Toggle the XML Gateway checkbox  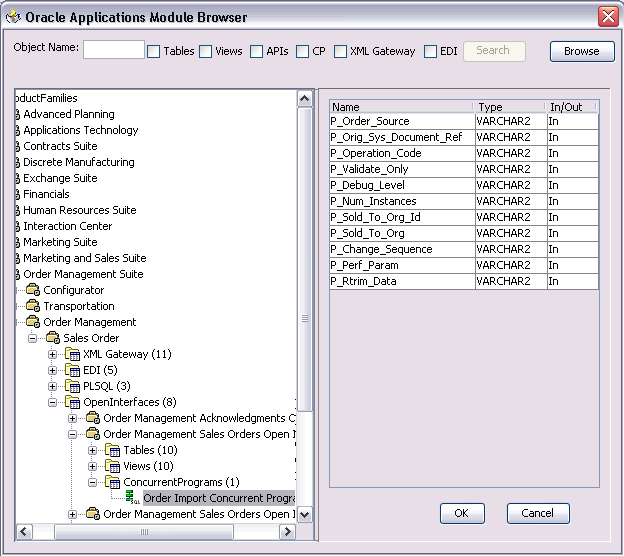[340, 51]
